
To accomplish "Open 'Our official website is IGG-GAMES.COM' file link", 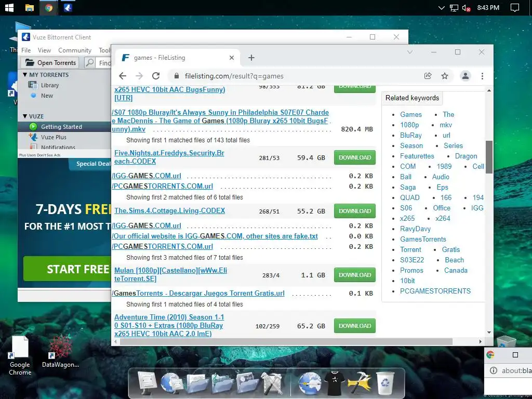I will [215, 236].
